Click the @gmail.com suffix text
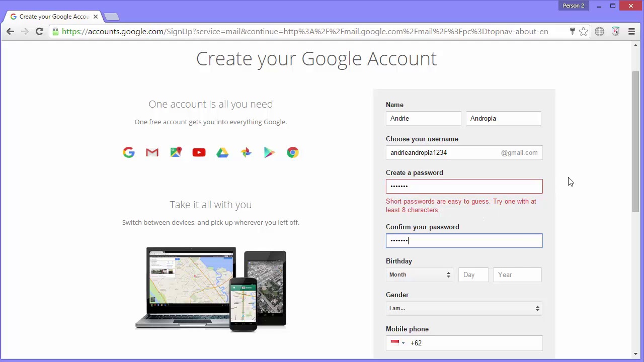644x362 pixels. [x=519, y=152]
